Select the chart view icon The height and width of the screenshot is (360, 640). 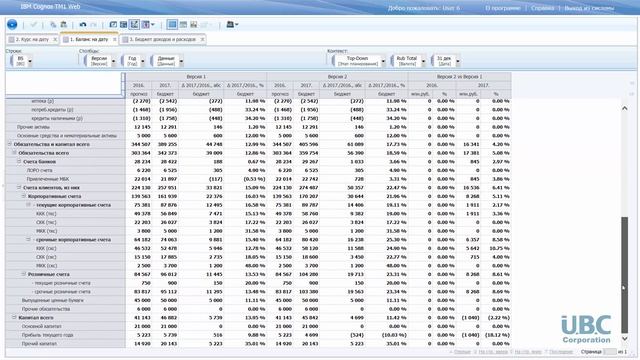click(193, 24)
